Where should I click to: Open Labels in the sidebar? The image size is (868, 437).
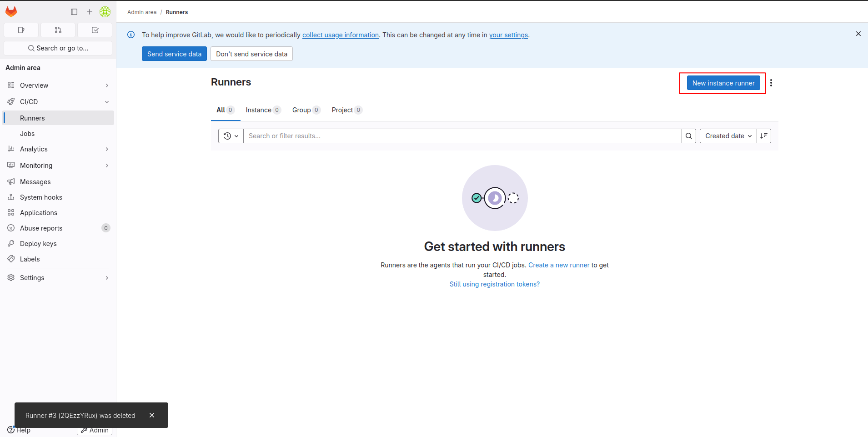point(58,259)
